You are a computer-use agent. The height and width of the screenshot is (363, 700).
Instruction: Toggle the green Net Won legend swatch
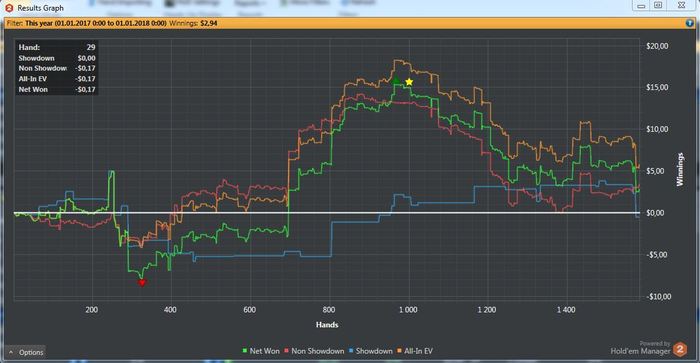245,351
